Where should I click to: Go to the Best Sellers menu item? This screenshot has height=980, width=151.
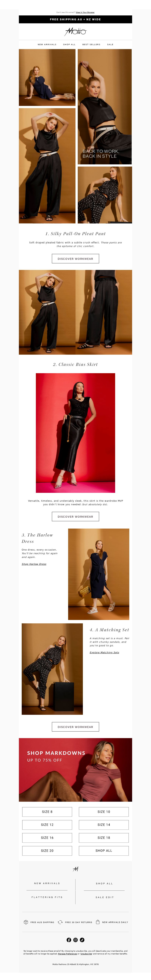point(92,45)
